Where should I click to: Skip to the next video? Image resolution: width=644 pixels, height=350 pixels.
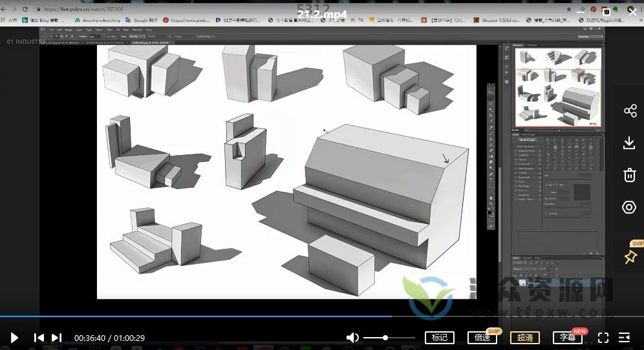click(57, 337)
